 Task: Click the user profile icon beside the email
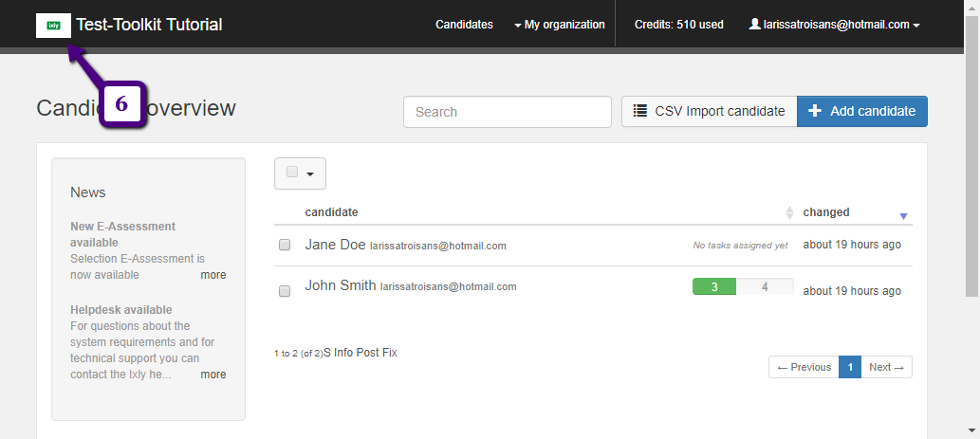click(755, 24)
